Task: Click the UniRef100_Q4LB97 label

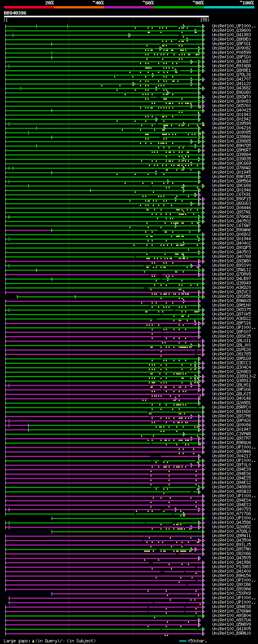Action: (x=231, y=279)
